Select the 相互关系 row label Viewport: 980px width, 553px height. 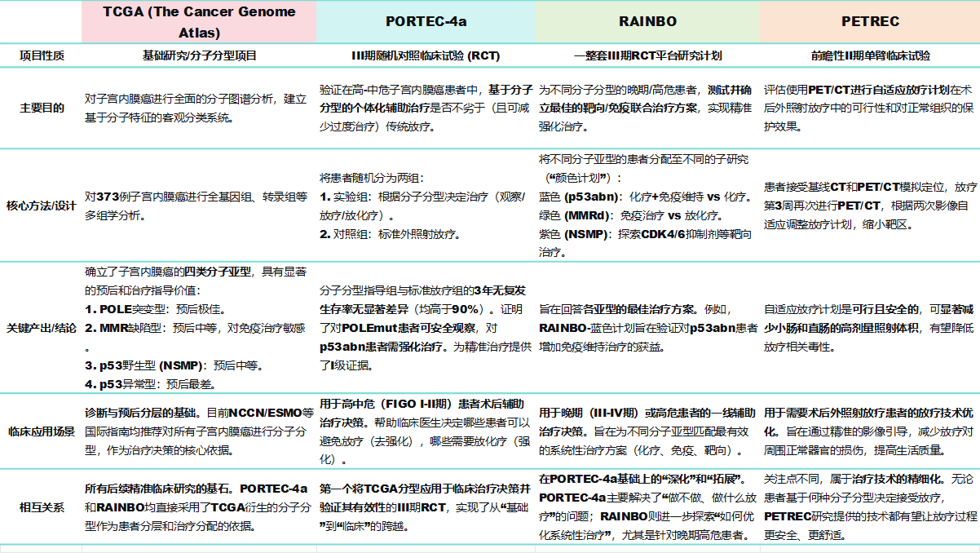(42, 507)
